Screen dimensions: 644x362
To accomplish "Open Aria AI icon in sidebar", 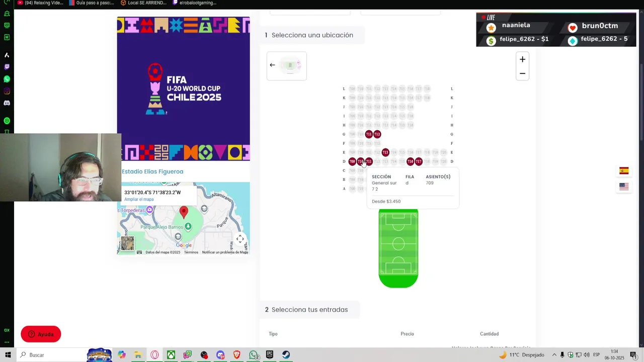I will pos(7,55).
